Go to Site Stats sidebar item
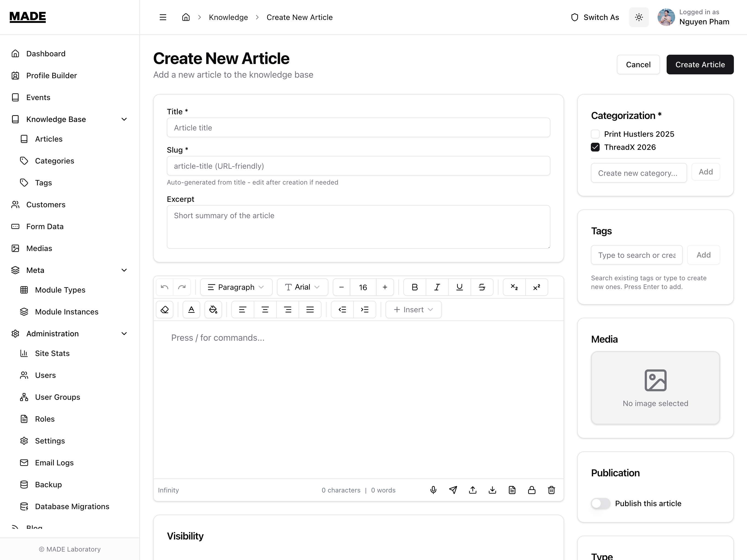 pyautogui.click(x=52, y=353)
